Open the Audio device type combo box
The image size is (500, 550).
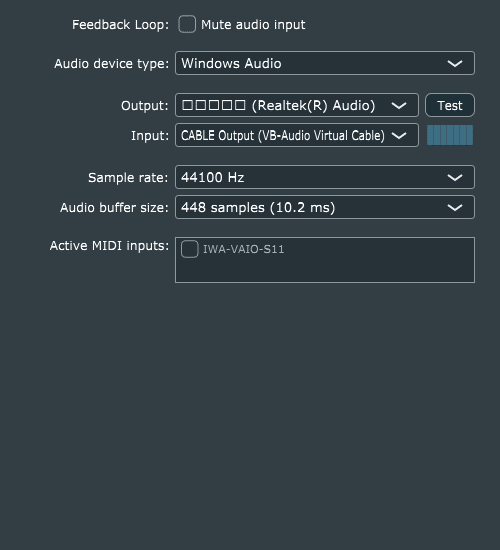point(325,63)
